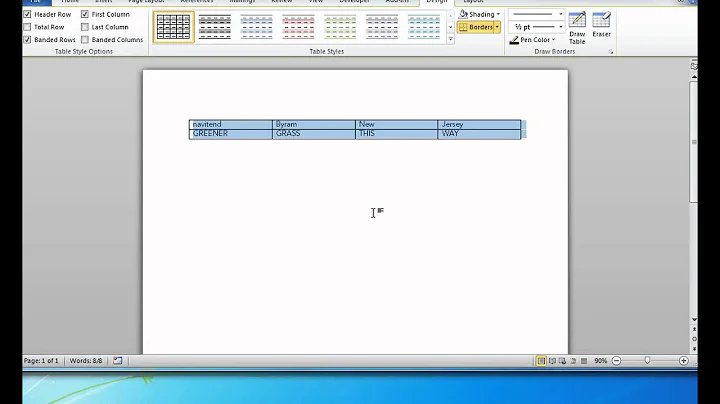Enable the Last Column checkbox

point(85,27)
